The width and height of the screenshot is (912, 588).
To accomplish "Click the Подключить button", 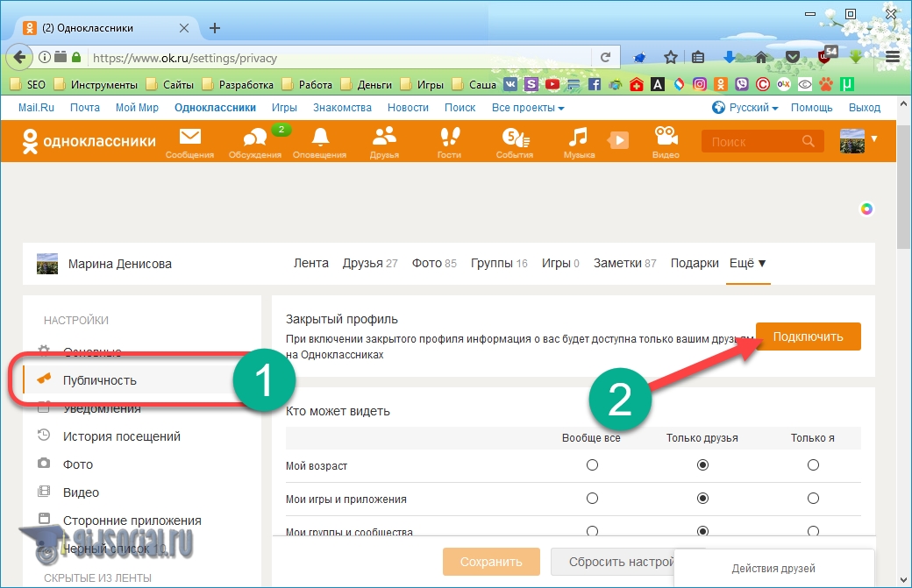I will click(808, 337).
